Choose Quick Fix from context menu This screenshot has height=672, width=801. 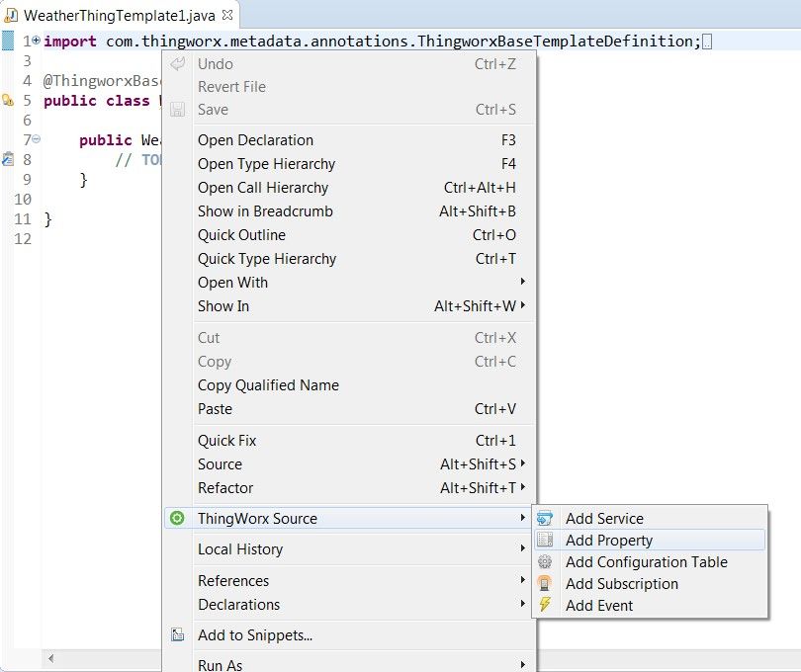[x=226, y=441]
